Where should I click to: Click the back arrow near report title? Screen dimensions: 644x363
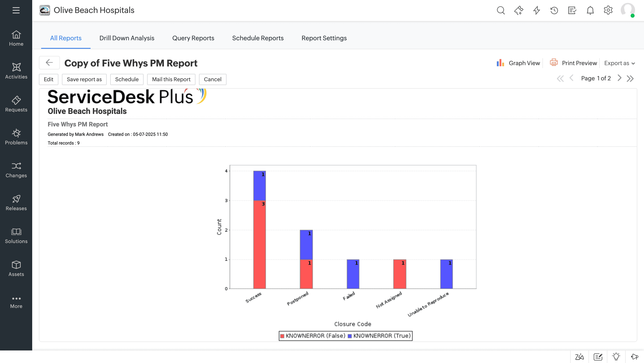49,62
